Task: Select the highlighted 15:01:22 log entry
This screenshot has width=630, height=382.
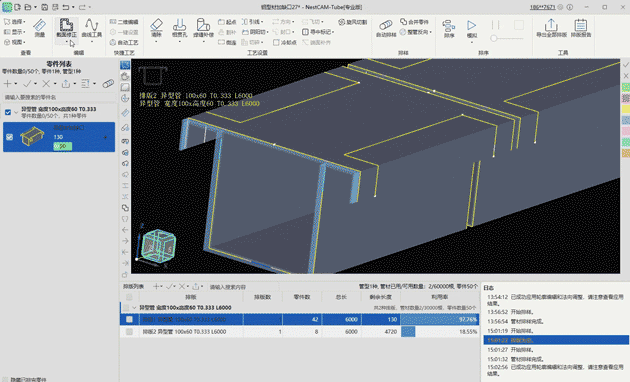Action: [556, 340]
